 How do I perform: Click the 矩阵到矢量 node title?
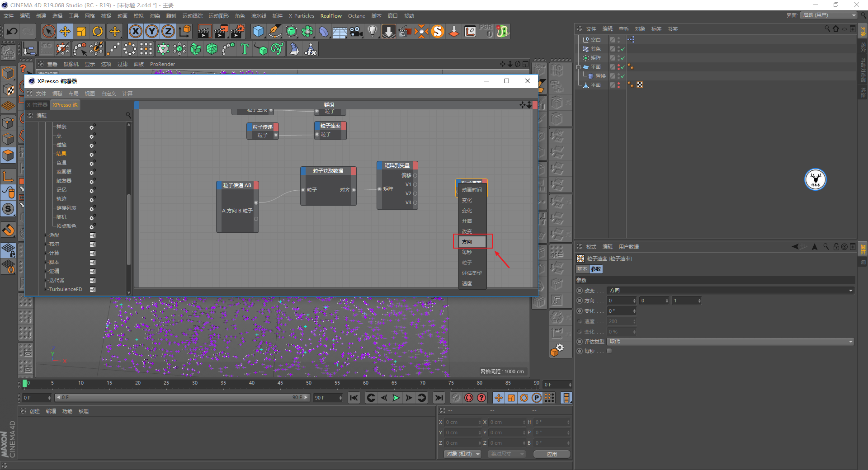tap(397, 165)
